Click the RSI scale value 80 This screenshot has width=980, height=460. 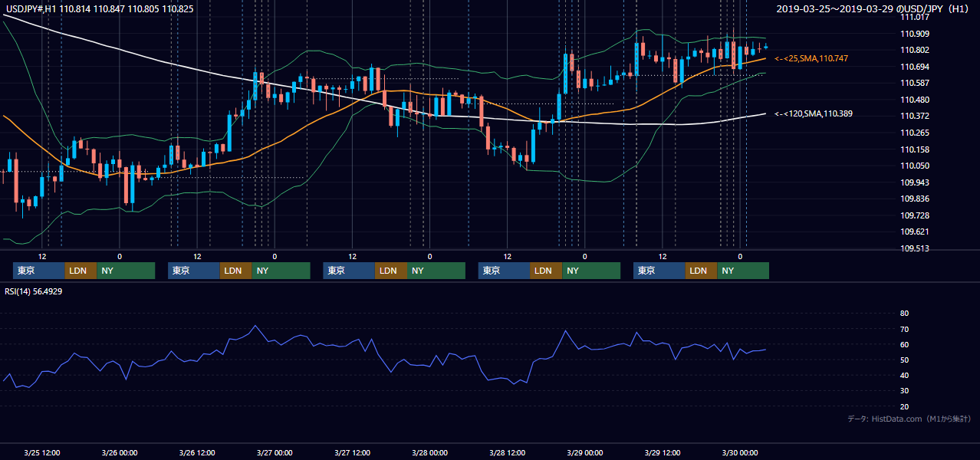click(904, 314)
